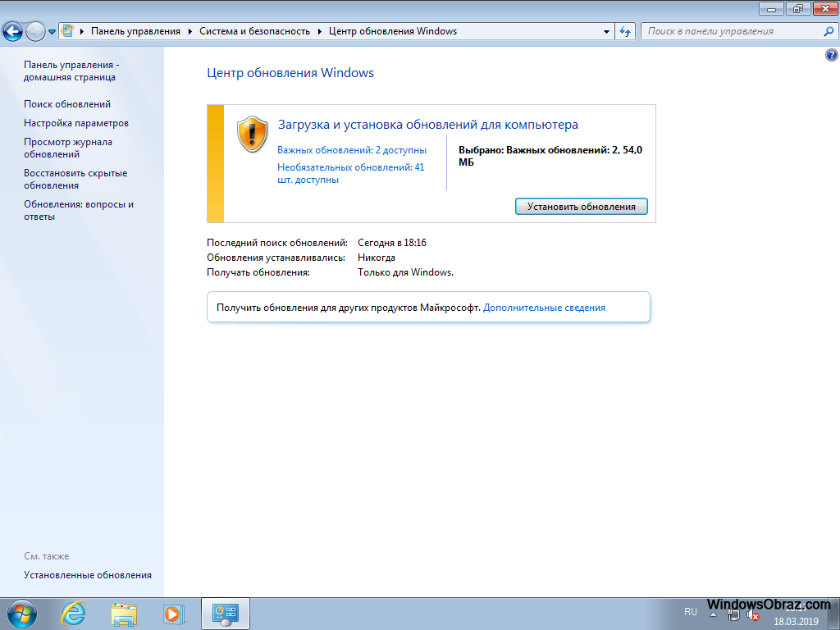This screenshot has width=840, height=630.
Task: Click the Никогда value text
Action: pyautogui.click(x=377, y=258)
